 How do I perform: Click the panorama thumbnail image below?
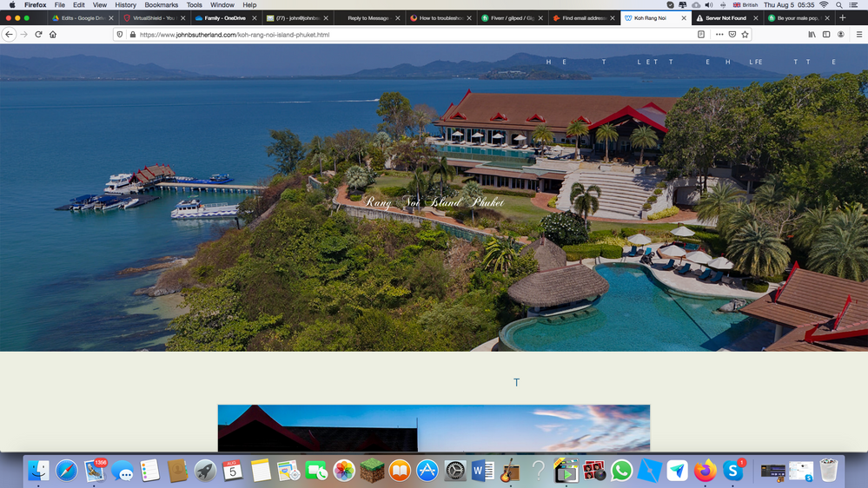(434, 428)
